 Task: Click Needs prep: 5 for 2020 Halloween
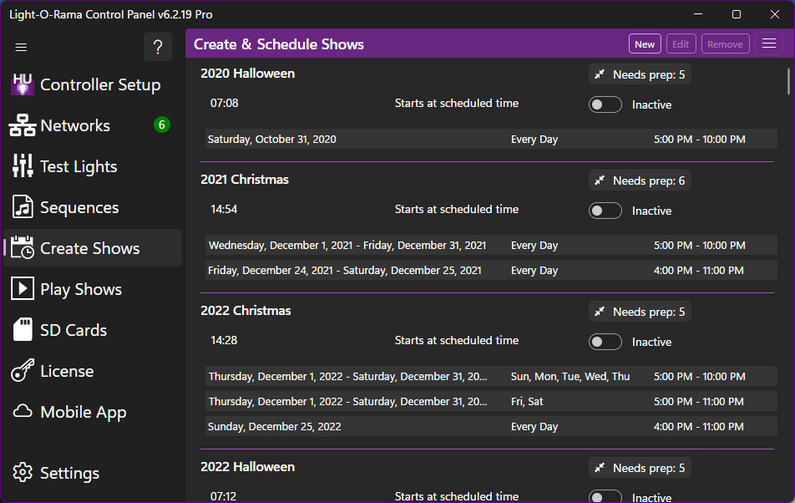click(x=640, y=75)
